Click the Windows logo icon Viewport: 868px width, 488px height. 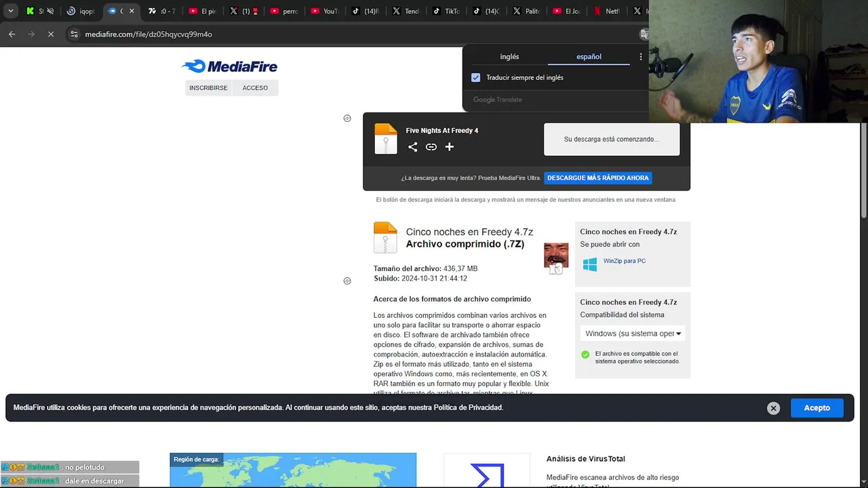590,264
